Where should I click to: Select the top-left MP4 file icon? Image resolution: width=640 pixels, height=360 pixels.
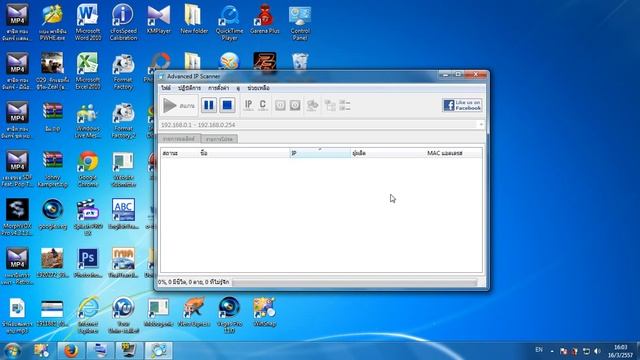pyautogui.click(x=17, y=22)
